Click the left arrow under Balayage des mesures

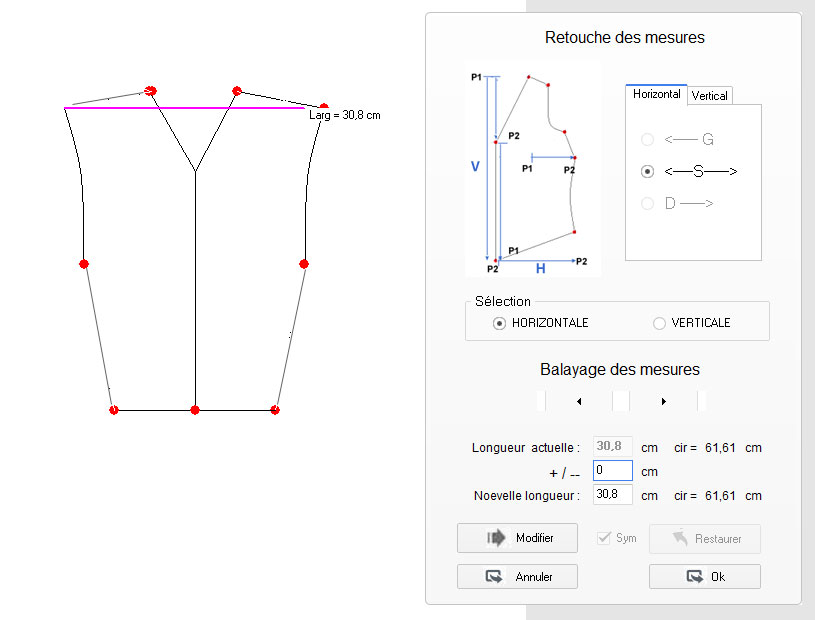pyautogui.click(x=578, y=401)
